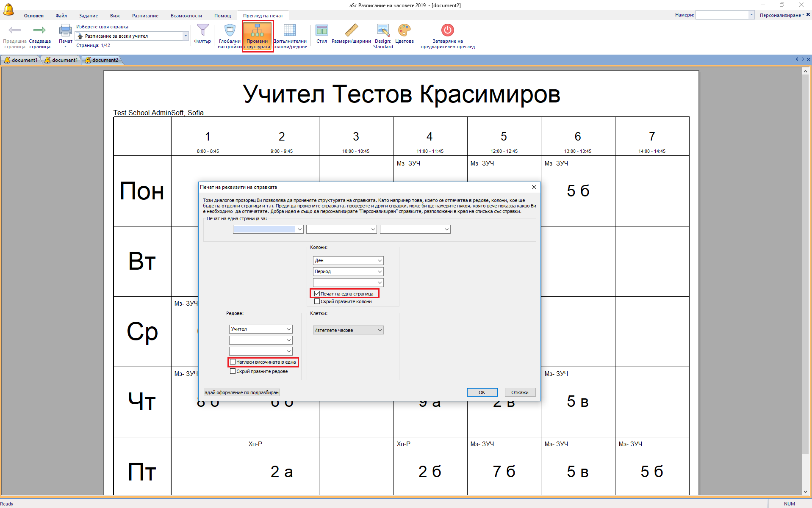The width and height of the screenshot is (812, 508).
Task: Enable Скрий празните колони checkbox
Action: [317, 301]
